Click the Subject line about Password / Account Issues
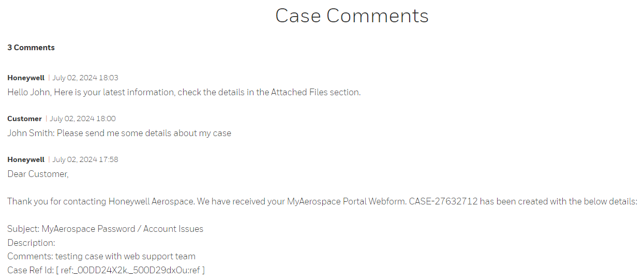The image size is (644, 280). click(105, 229)
